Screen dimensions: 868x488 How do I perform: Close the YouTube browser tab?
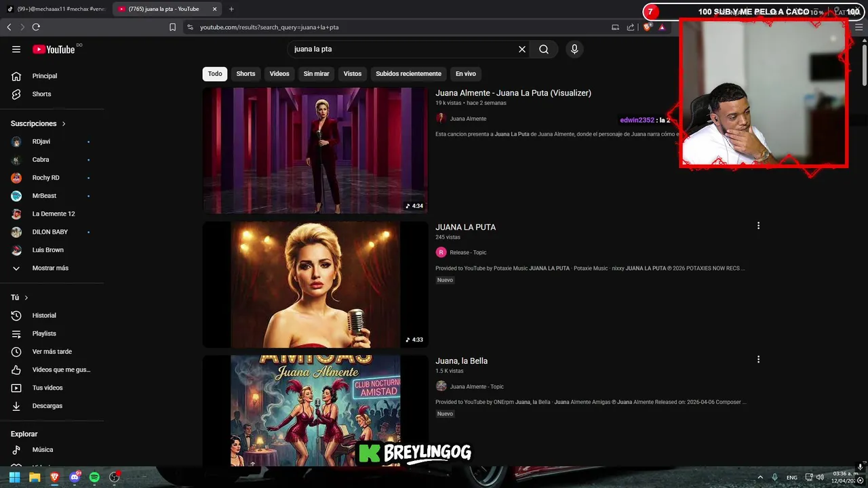214,9
